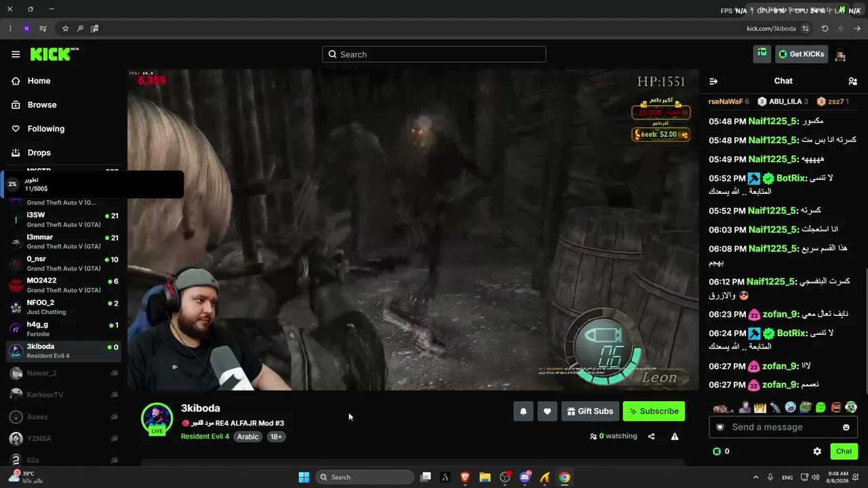Screen dimensions: 868x488
Task: Open the 0_nsr channel in sidebar
Action: [64, 264]
